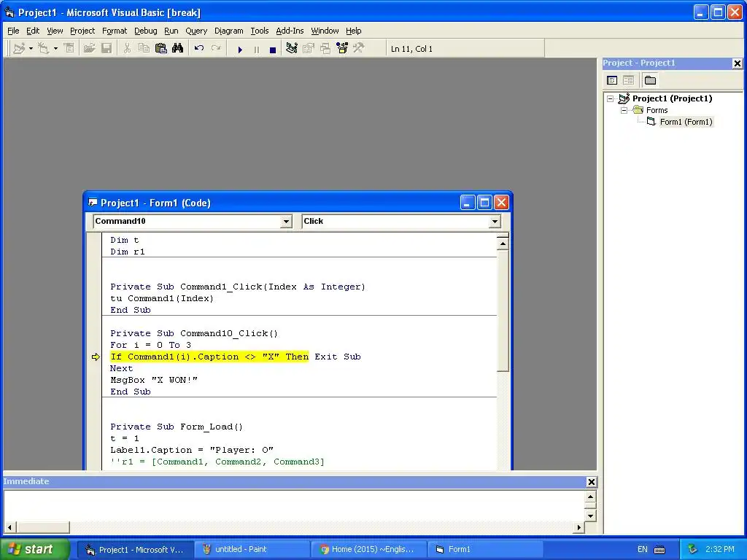This screenshot has width=747, height=560.
Task: Open the Tools menu
Action: [x=260, y=31]
